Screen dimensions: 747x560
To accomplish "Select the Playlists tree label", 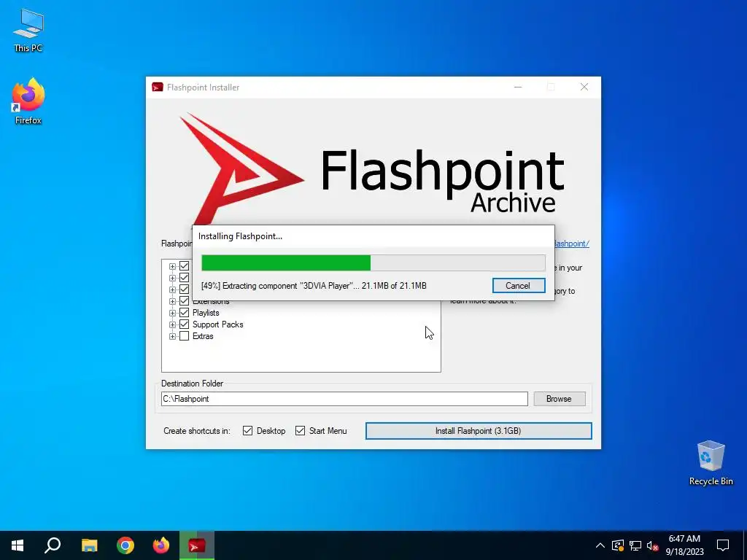I will [x=206, y=313].
